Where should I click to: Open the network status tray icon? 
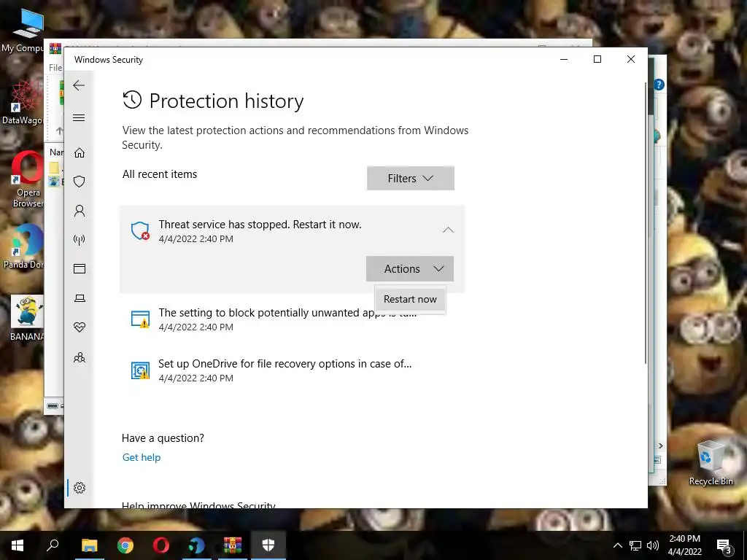click(x=635, y=545)
